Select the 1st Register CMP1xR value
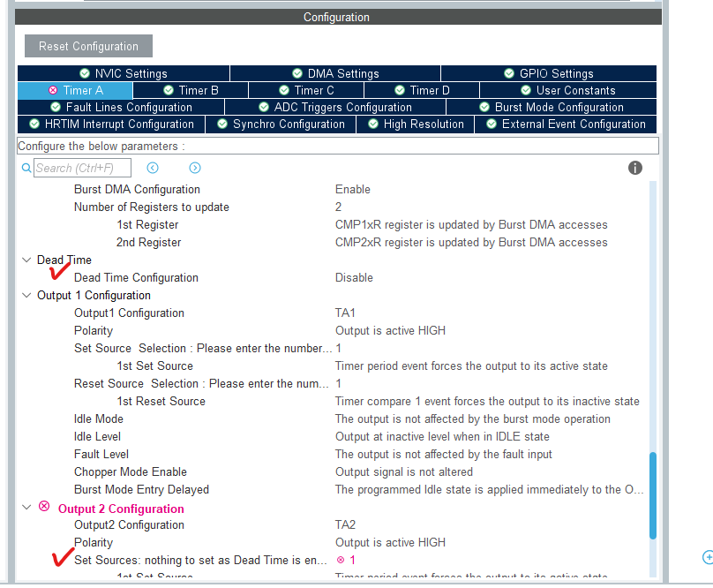 (471, 225)
